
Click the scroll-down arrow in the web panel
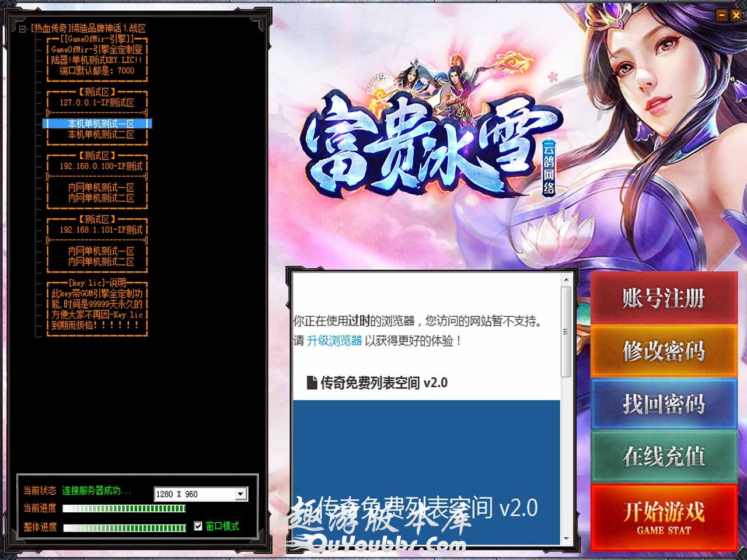tap(566, 539)
